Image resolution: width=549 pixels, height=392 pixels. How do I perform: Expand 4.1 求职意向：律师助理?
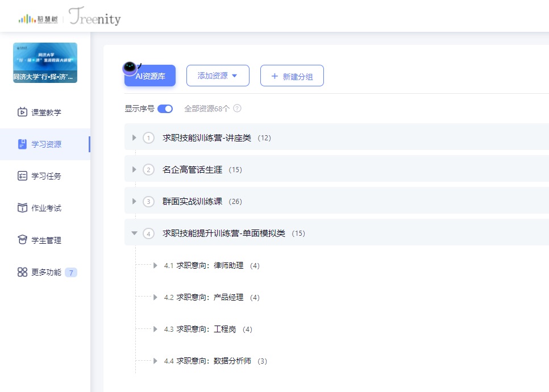pos(155,265)
